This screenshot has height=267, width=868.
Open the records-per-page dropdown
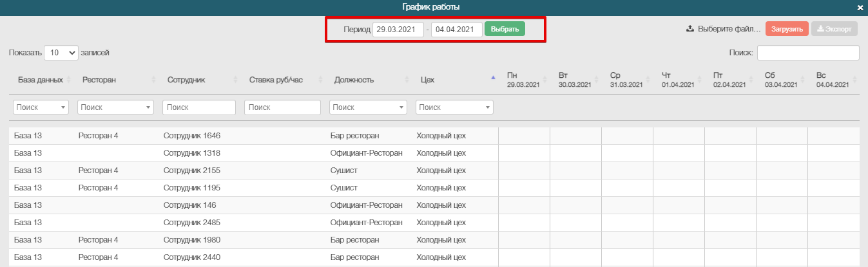[x=61, y=53]
